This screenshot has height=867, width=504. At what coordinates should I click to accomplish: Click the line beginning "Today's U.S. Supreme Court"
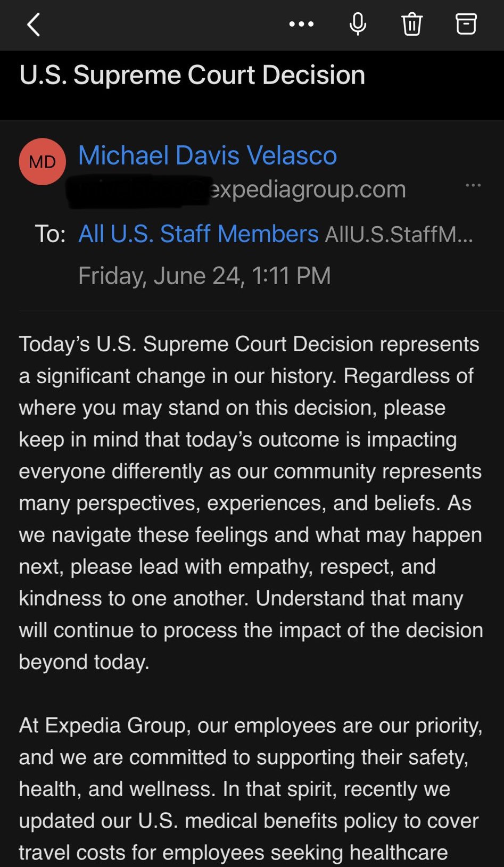(249, 344)
